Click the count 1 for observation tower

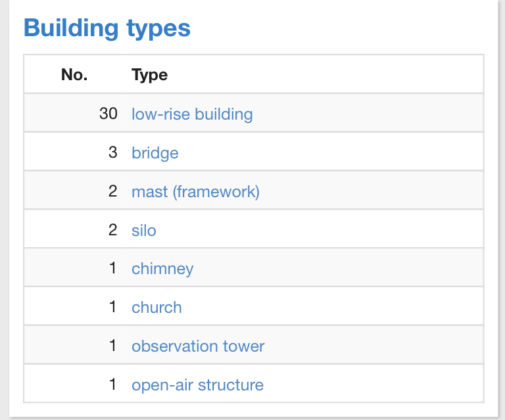pos(113,346)
